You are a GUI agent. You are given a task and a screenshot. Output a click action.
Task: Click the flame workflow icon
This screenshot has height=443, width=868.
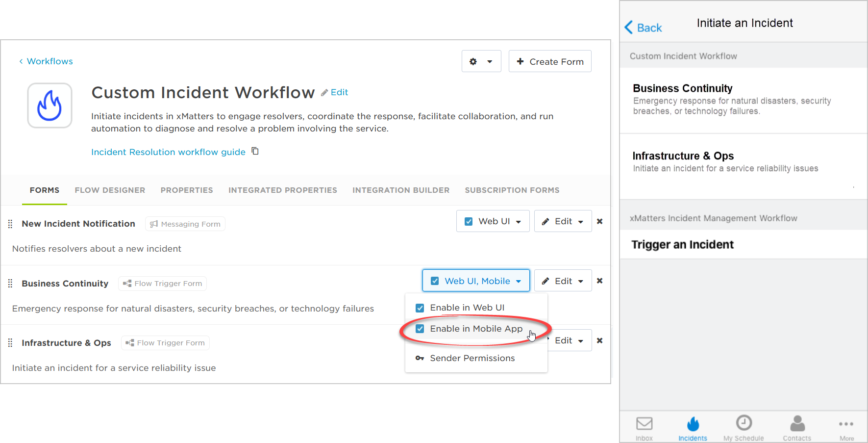[50, 105]
